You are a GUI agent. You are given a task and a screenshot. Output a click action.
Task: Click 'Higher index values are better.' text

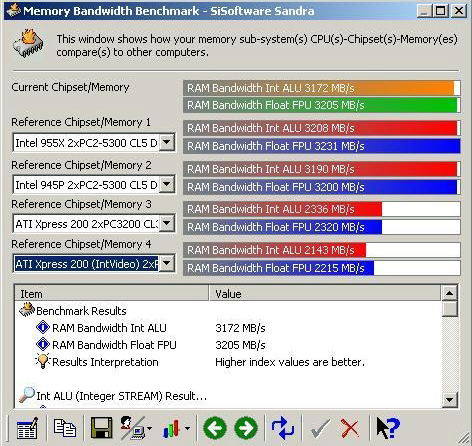[x=290, y=362]
